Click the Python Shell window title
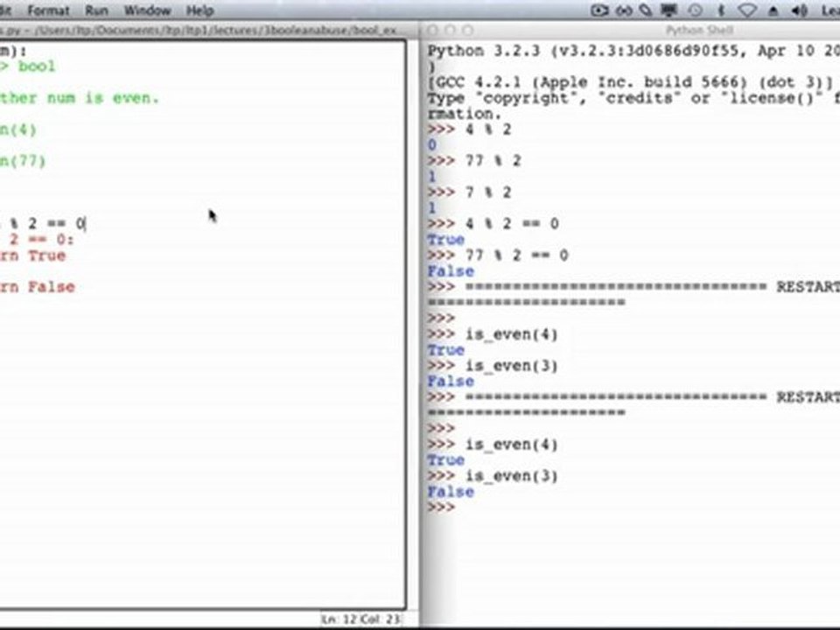 point(699,31)
